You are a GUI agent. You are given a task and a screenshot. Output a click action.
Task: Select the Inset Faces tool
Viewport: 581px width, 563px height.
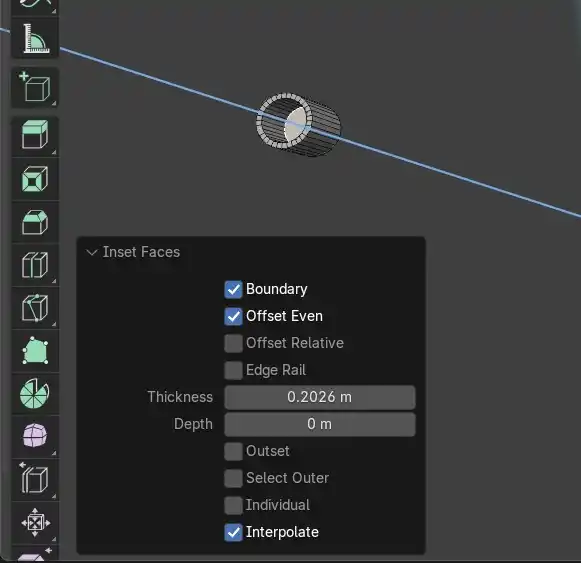(35, 179)
